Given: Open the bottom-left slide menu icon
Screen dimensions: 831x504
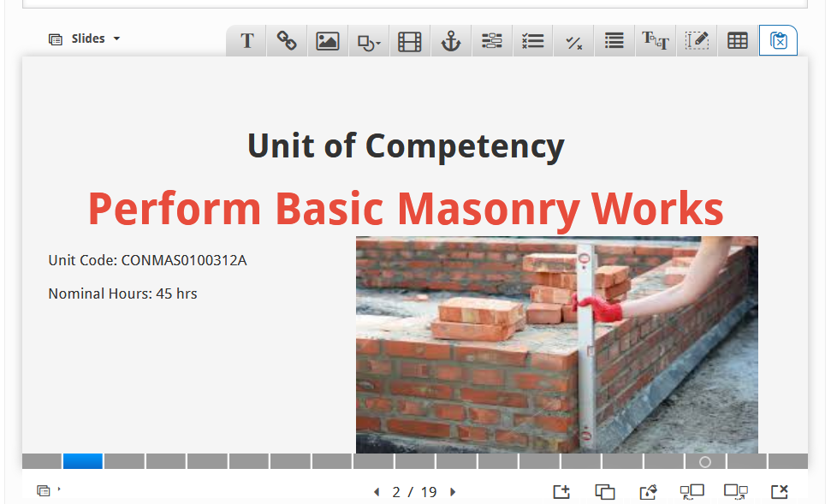Looking at the screenshot, I should pyautogui.click(x=44, y=491).
